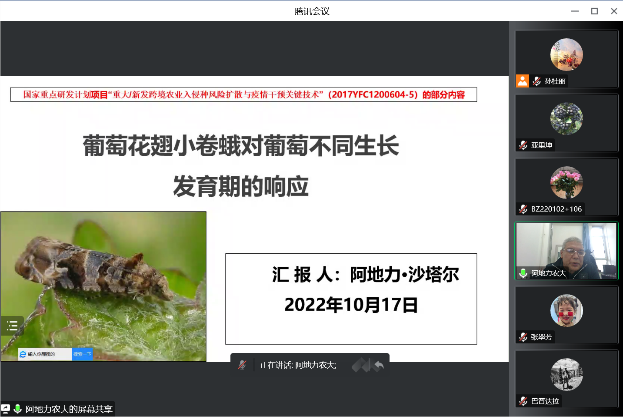Toggle the muted mic on the sunset-avatar participant
This screenshot has width=623, height=417.
(x=536, y=81)
